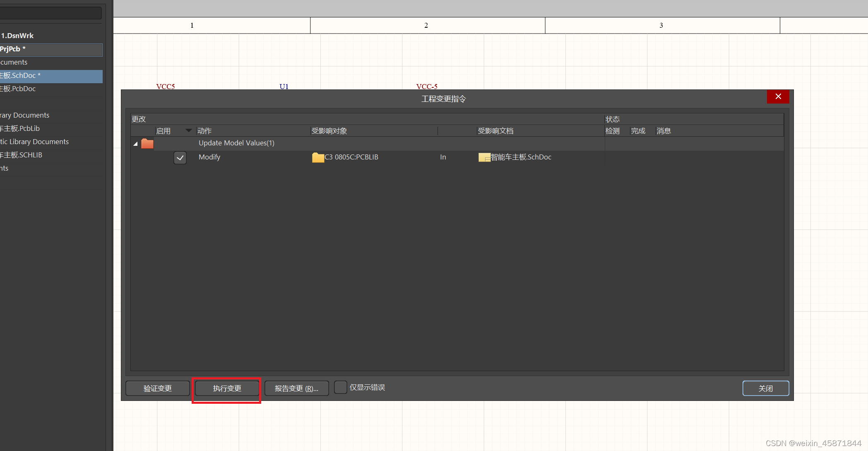Open the 主板.PcbDoc document in project tree
The height and width of the screenshot is (451, 868).
click(x=18, y=89)
